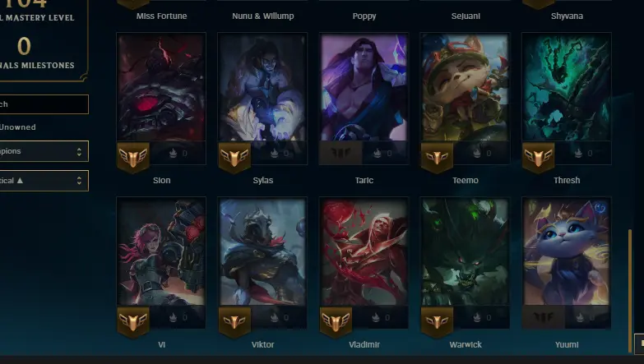Open the champions filter dropdown
The image size is (644, 364).
click(x=44, y=151)
